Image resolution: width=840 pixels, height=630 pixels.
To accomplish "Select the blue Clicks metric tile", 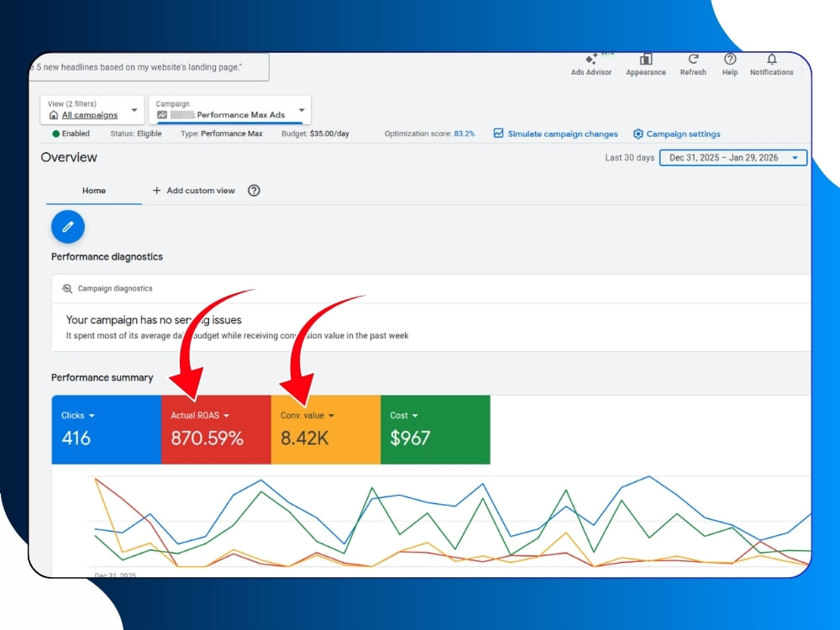I will tap(106, 429).
